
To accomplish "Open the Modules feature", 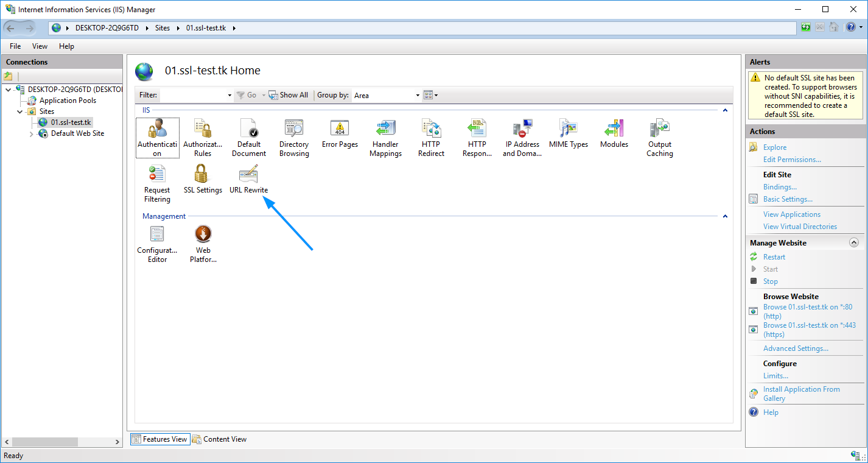I will 614,134.
